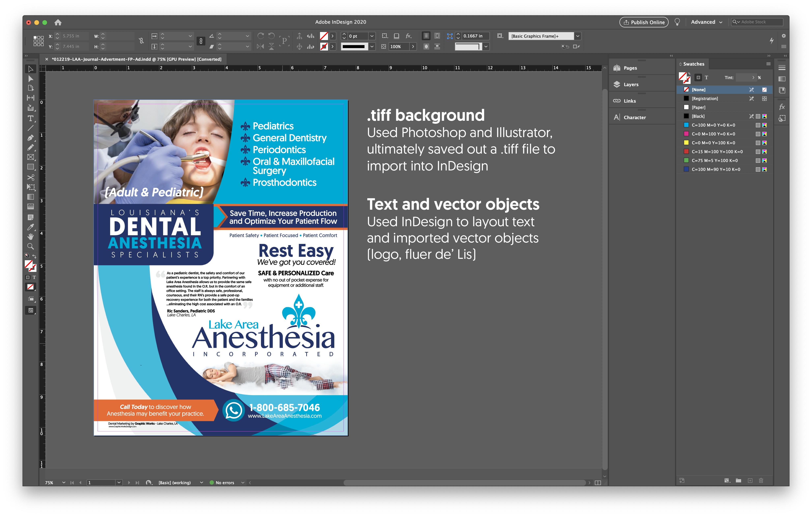This screenshot has width=812, height=516.
Task: Toggle split layout view in status bar
Action: (x=598, y=483)
